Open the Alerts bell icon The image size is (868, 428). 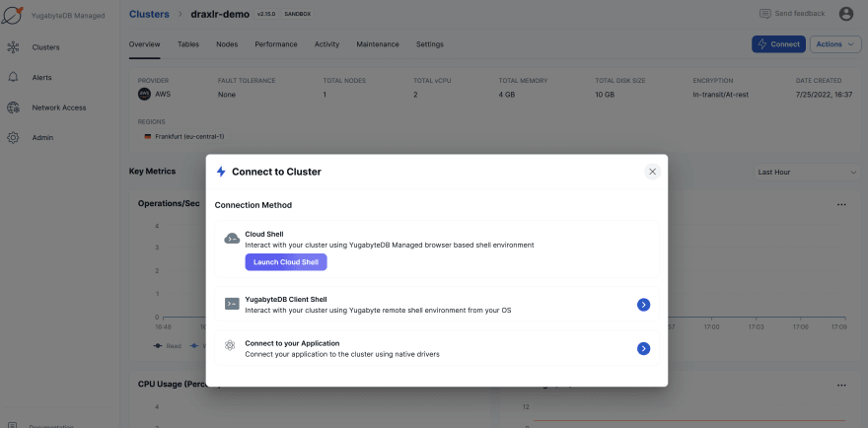(x=13, y=78)
